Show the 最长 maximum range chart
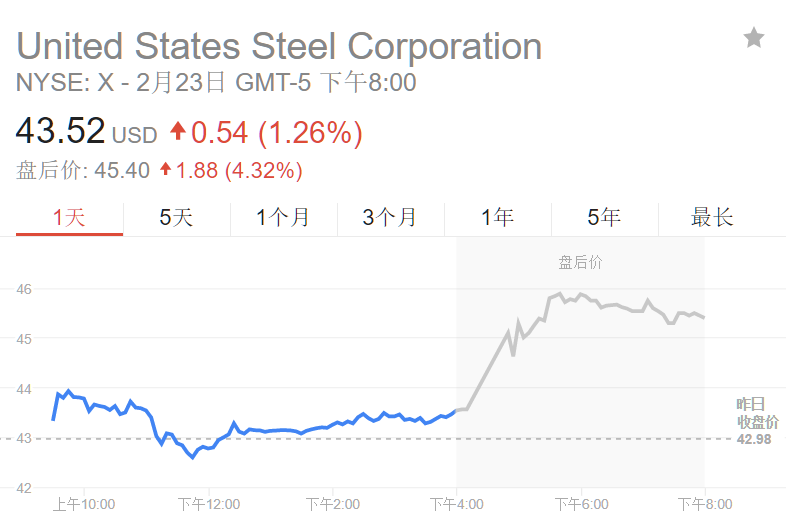Screen dimensions: 786x518 712,217
